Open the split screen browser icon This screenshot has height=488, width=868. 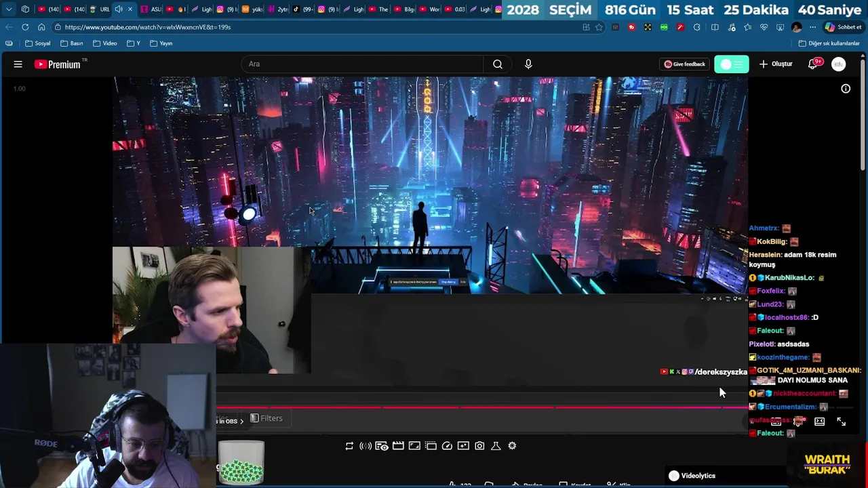tap(715, 27)
